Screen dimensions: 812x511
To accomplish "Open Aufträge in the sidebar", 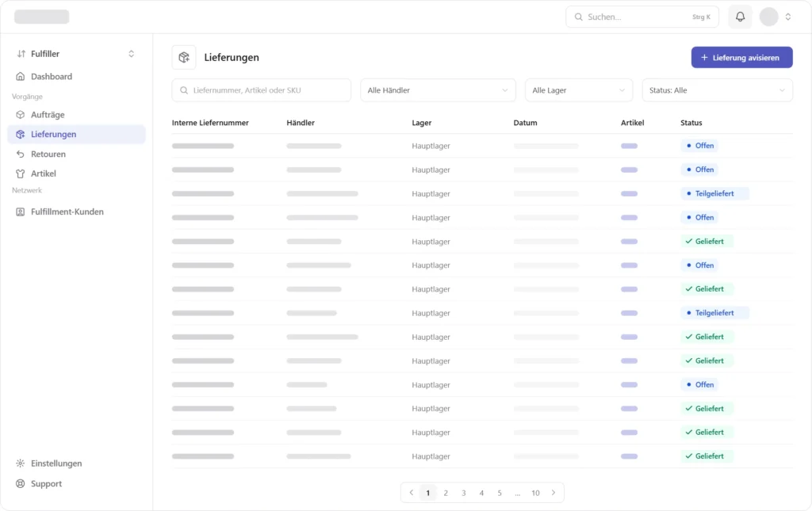I will tap(77, 115).
